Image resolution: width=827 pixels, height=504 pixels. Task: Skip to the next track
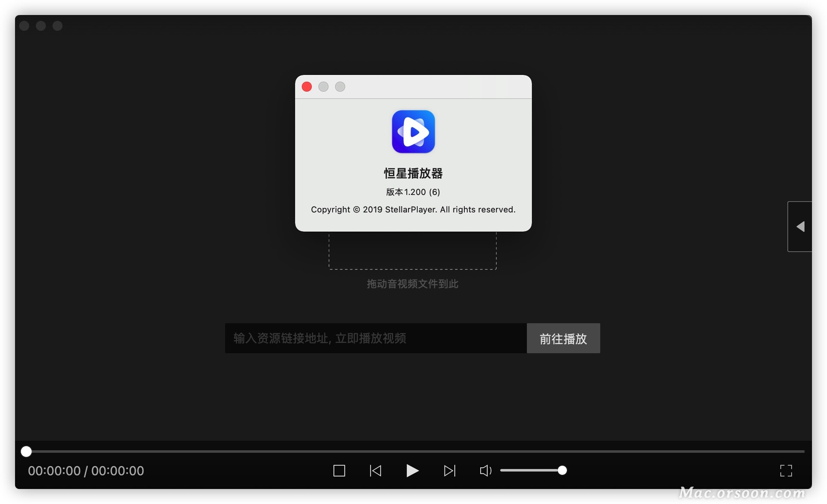click(x=449, y=470)
